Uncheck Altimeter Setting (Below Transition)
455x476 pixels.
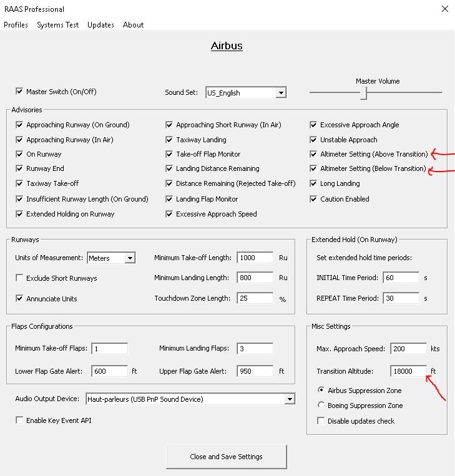pyautogui.click(x=313, y=168)
